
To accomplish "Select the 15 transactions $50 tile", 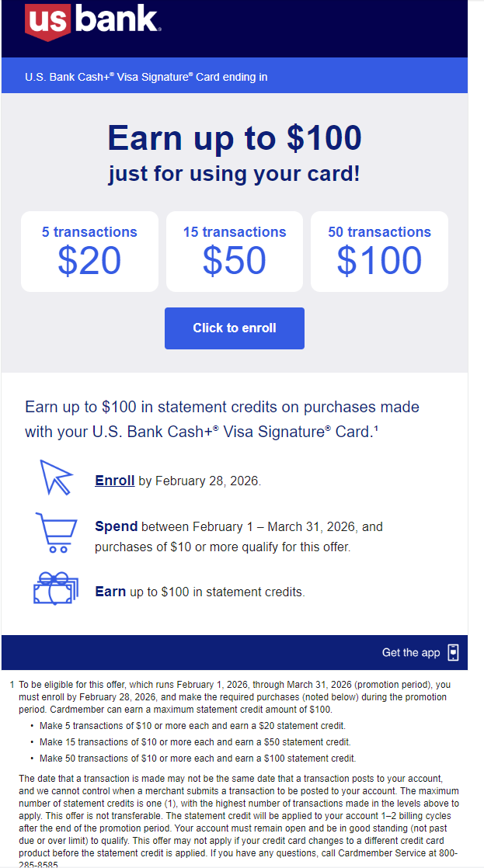I will [235, 252].
